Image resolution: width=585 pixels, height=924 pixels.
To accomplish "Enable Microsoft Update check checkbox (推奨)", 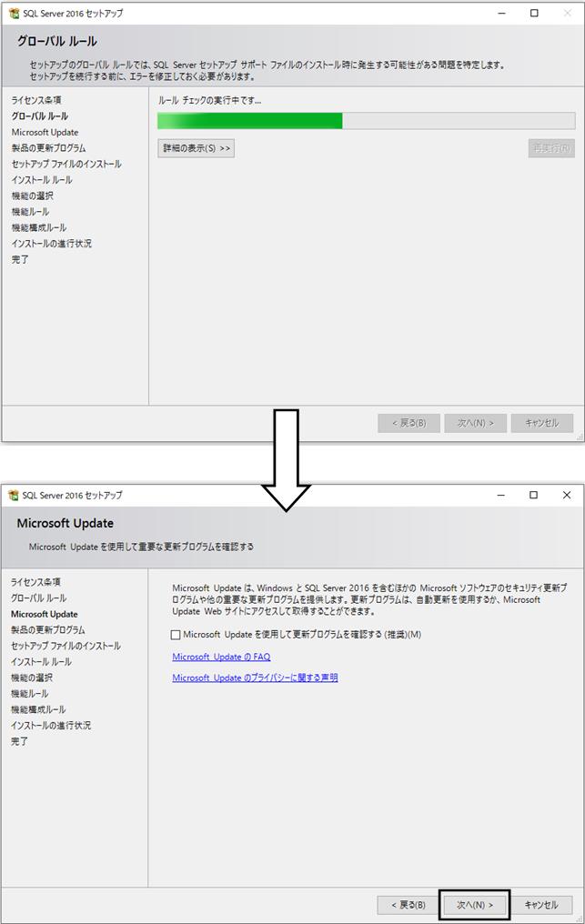I will [x=176, y=635].
